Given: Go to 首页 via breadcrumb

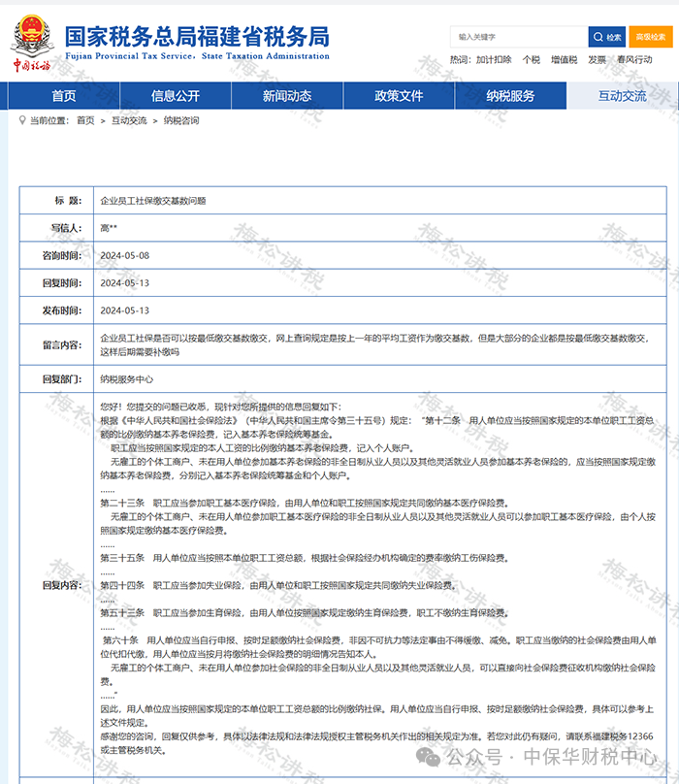Looking at the screenshot, I should click(x=85, y=120).
